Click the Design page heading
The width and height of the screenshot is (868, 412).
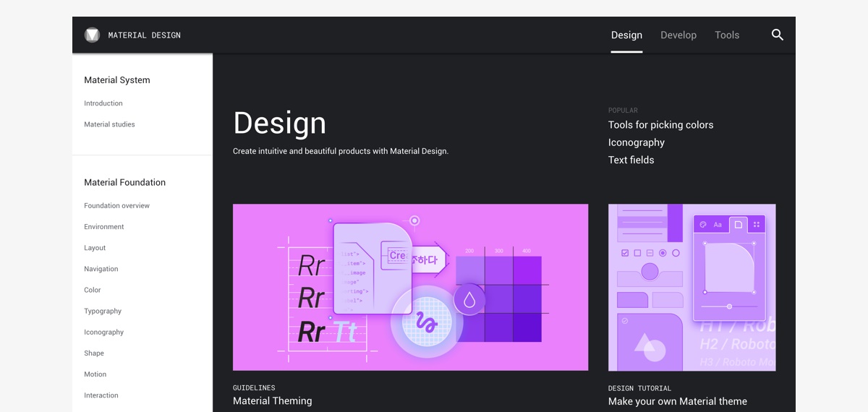[280, 123]
